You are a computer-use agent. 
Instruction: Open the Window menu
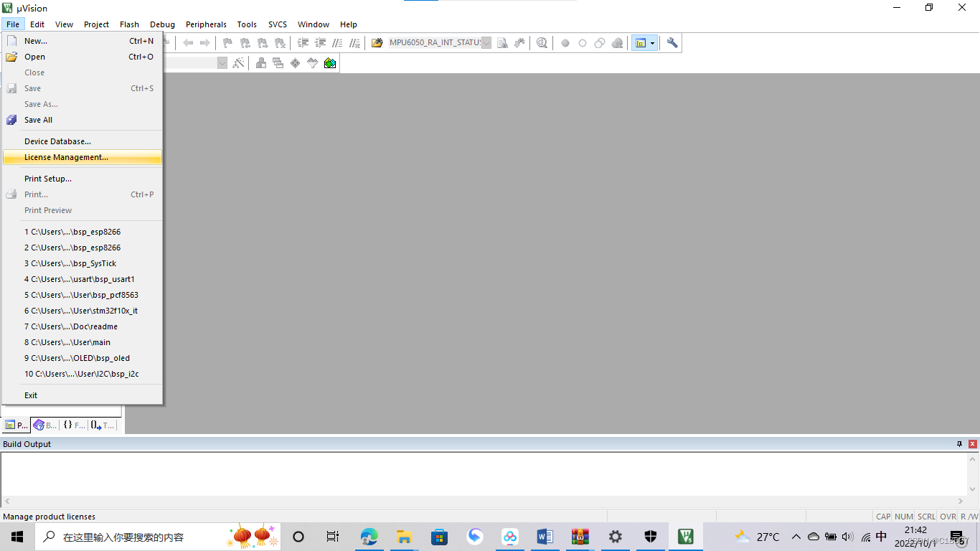[314, 24]
